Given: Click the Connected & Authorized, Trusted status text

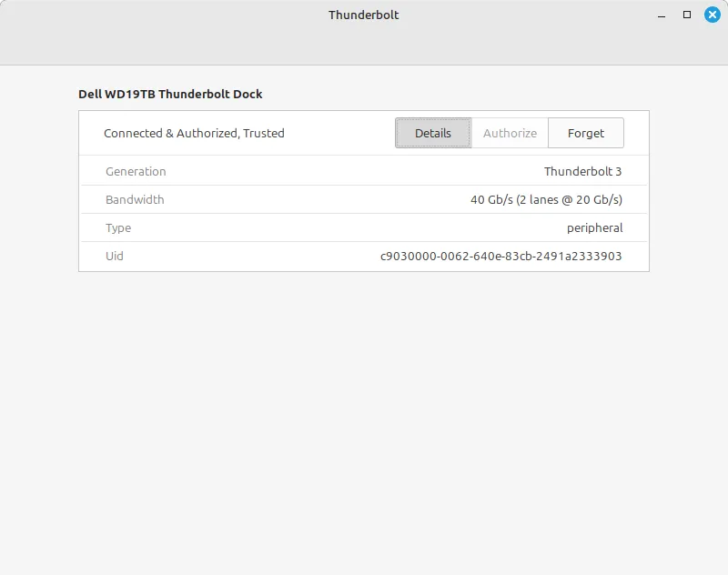Looking at the screenshot, I should click(x=194, y=133).
